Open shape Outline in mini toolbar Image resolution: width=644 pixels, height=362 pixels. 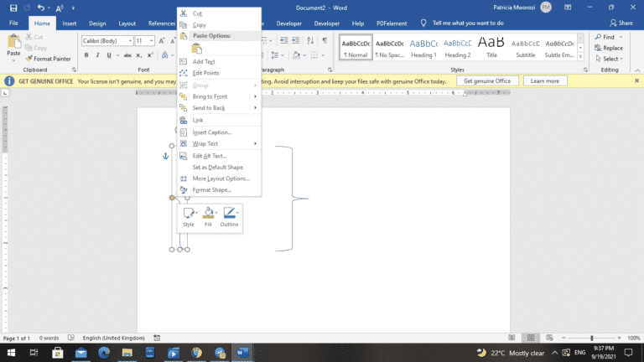[x=229, y=218]
